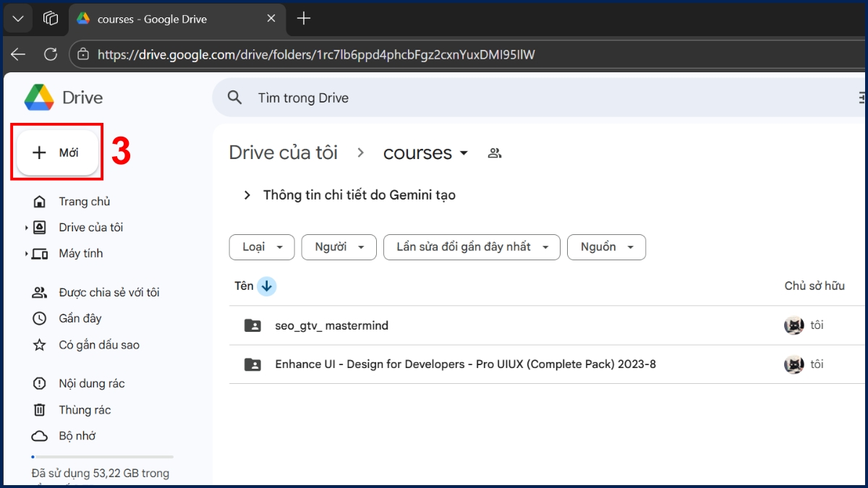This screenshot has height=488, width=868.
Task: Open the Loại filter dropdown
Action: [x=261, y=247]
